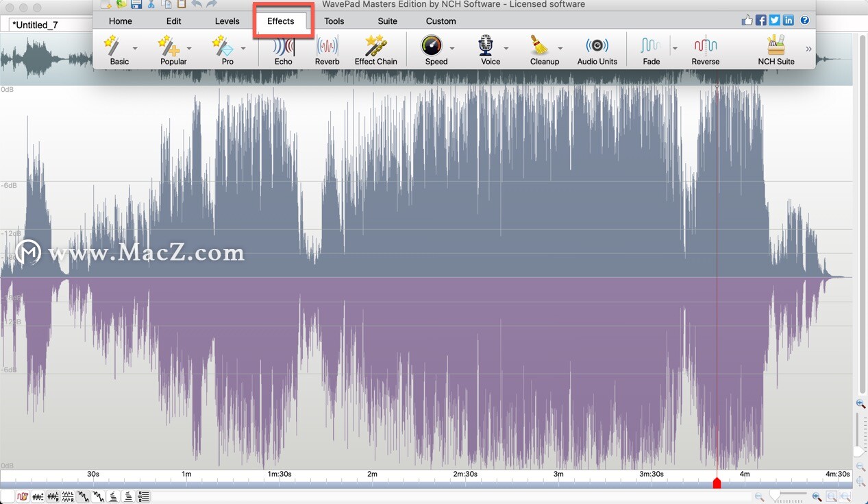Click the Redo arrow icon
The height and width of the screenshot is (504, 868).
point(212,4)
